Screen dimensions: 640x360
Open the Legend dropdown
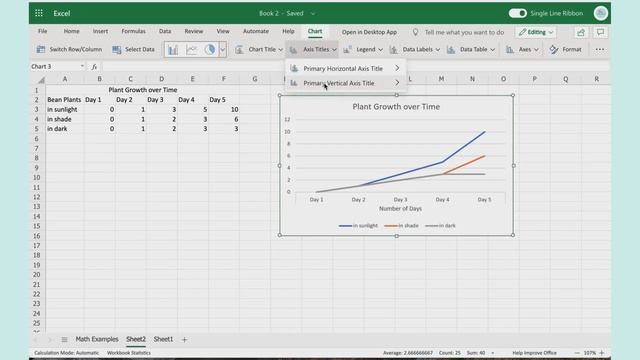click(363, 49)
